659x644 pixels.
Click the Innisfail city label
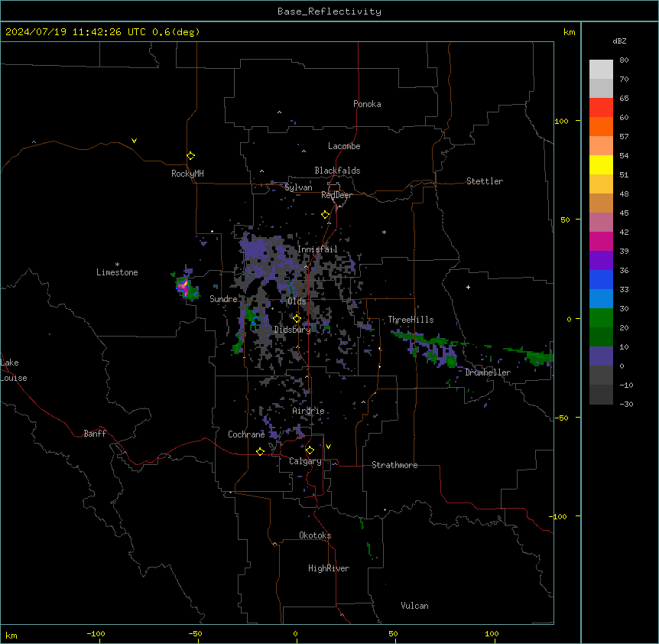(317, 249)
